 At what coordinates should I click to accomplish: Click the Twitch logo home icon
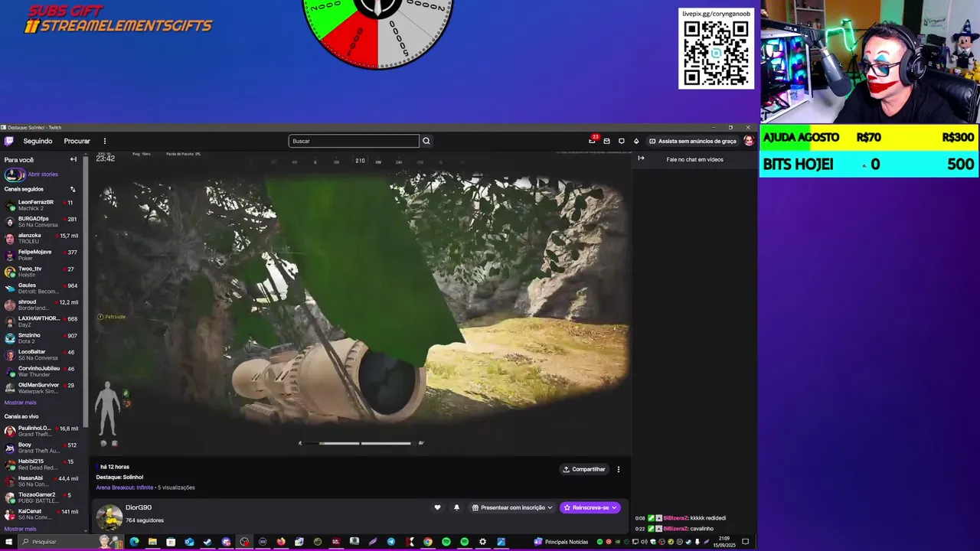pyautogui.click(x=9, y=141)
